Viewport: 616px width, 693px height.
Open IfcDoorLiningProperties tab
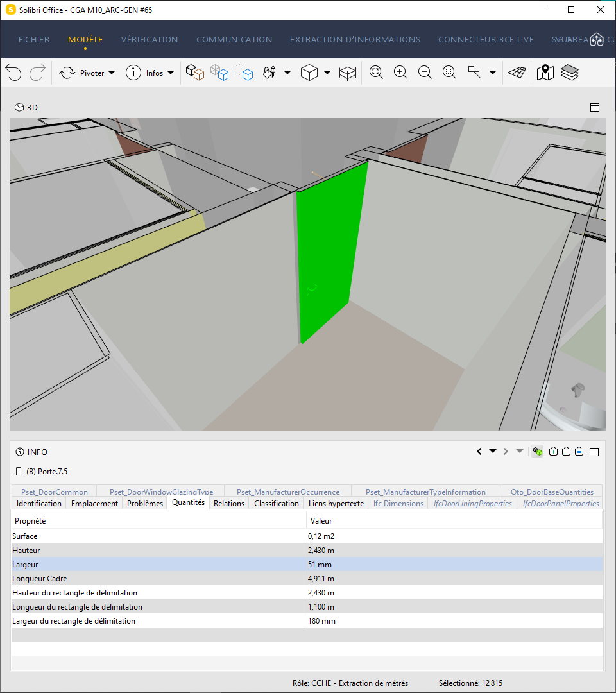click(x=472, y=504)
